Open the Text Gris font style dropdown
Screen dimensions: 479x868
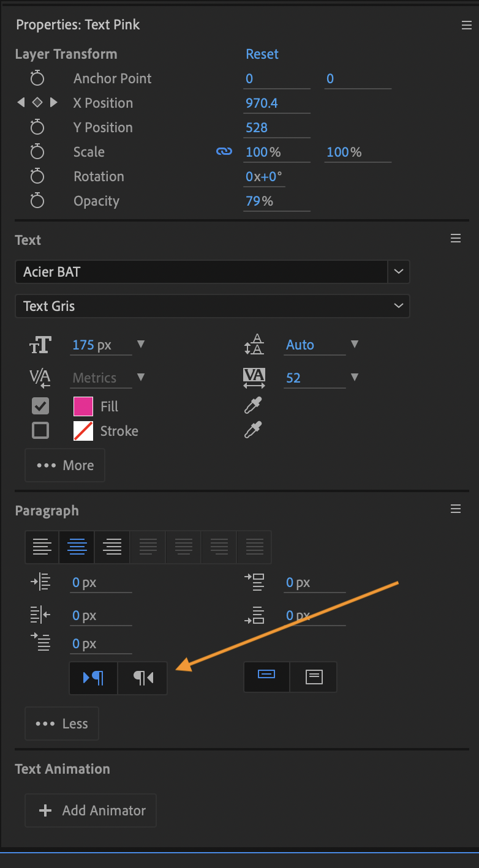pos(398,306)
